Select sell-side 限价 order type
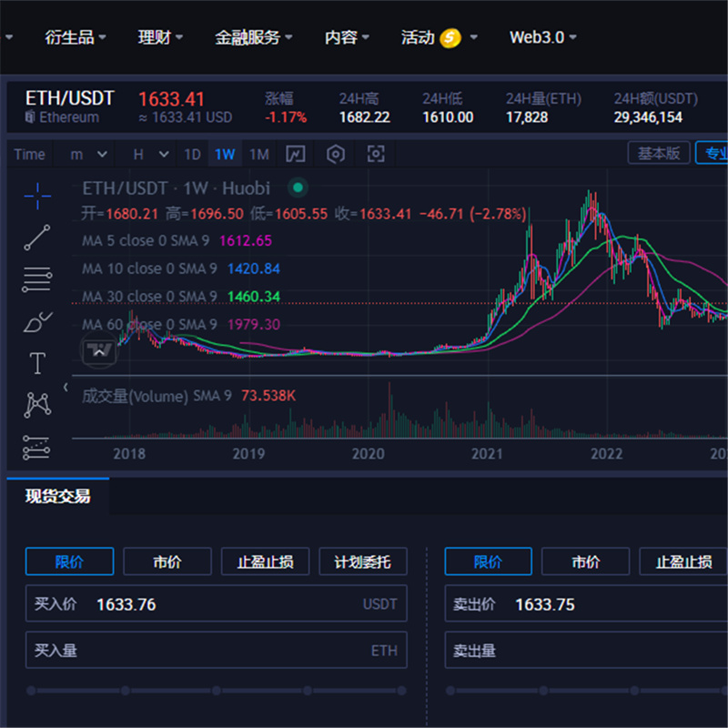Screen dimensions: 728x728 (x=488, y=561)
